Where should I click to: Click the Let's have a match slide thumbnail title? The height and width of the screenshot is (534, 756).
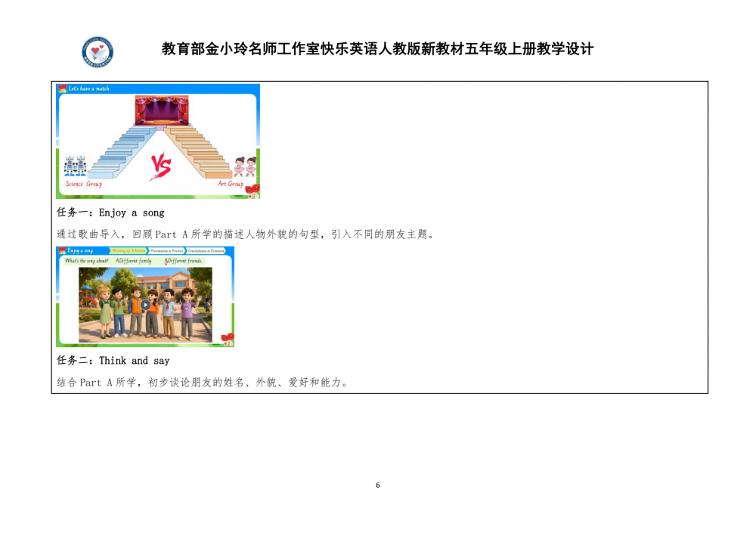(x=88, y=88)
